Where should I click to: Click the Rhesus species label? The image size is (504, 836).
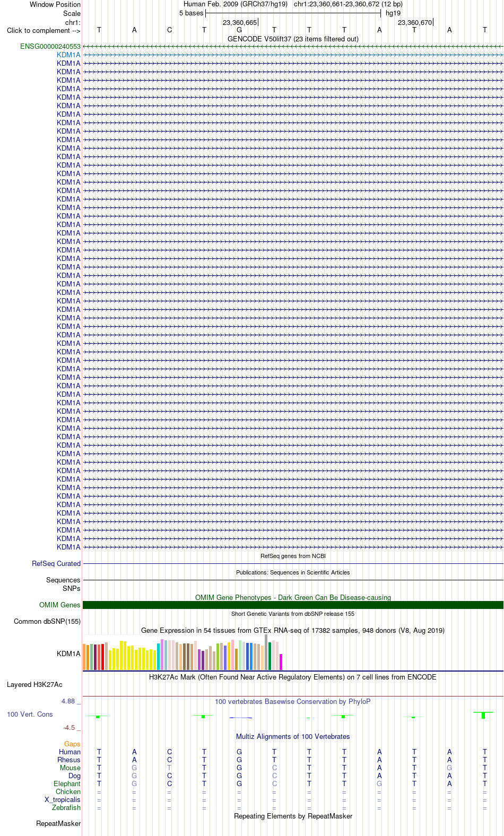pyautogui.click(x=69, y=760)
